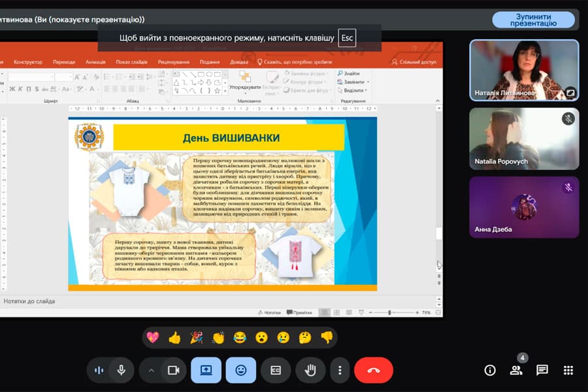Open the Анімація ribbon tab
Screen dimensions: 588x392
95,62
